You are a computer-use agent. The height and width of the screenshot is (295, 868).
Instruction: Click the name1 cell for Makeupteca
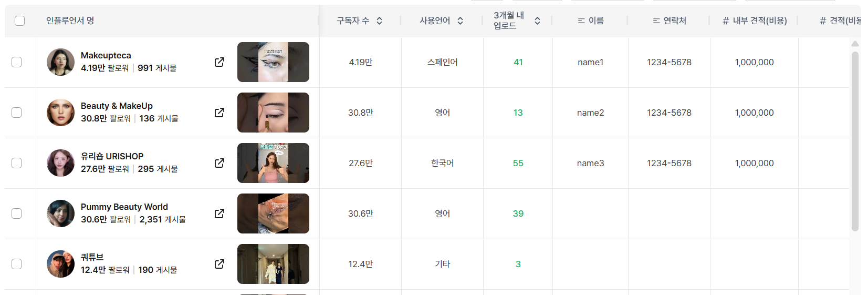coord(590,62)
